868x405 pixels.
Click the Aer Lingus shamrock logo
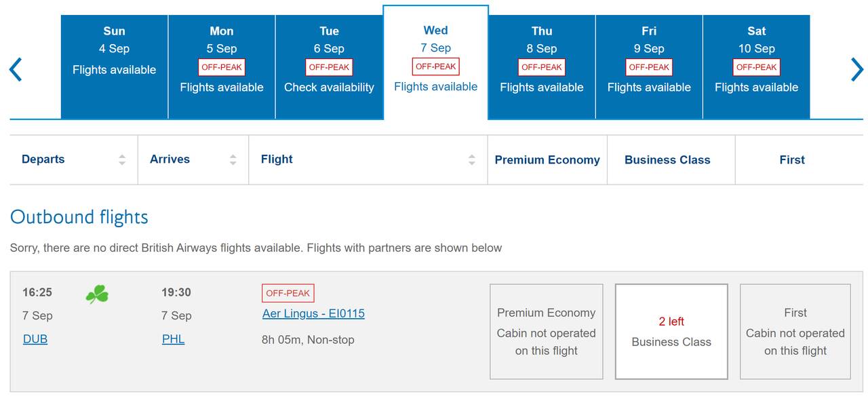click(97, 294)
